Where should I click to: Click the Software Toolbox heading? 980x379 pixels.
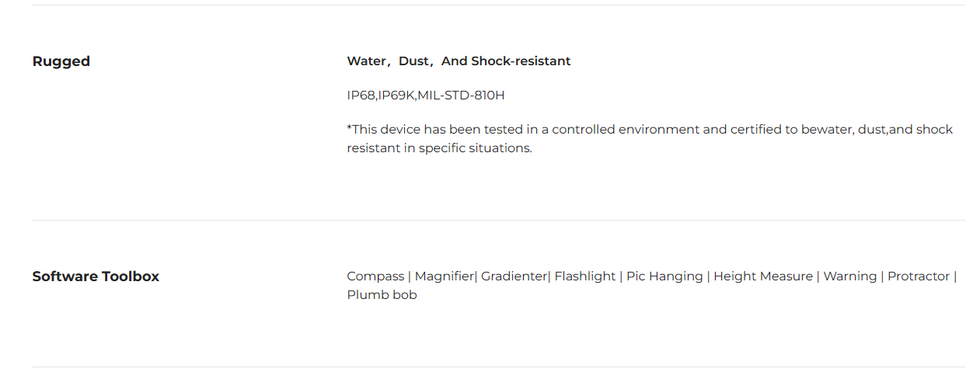[x=96, y=276]
